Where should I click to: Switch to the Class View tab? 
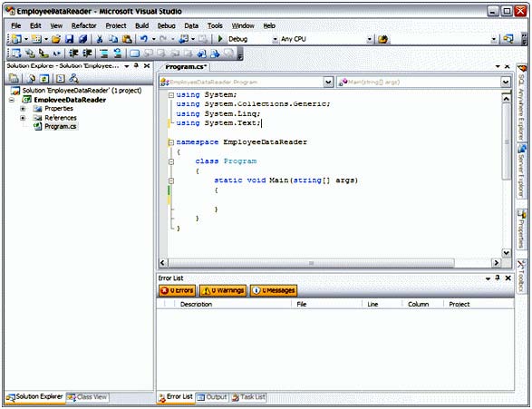[88, 397]
